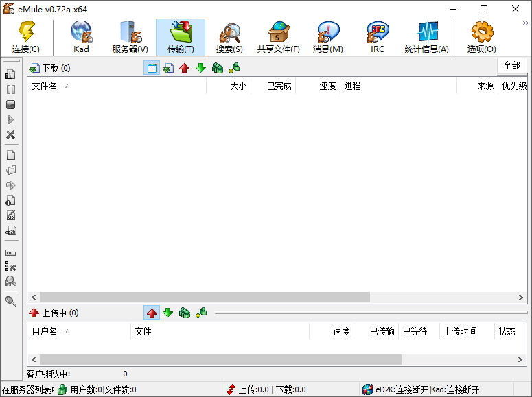This screenshot has height=397, width=532.
Task: Show on-queue clients icon in top toolbar
Action: click(218, 68)
